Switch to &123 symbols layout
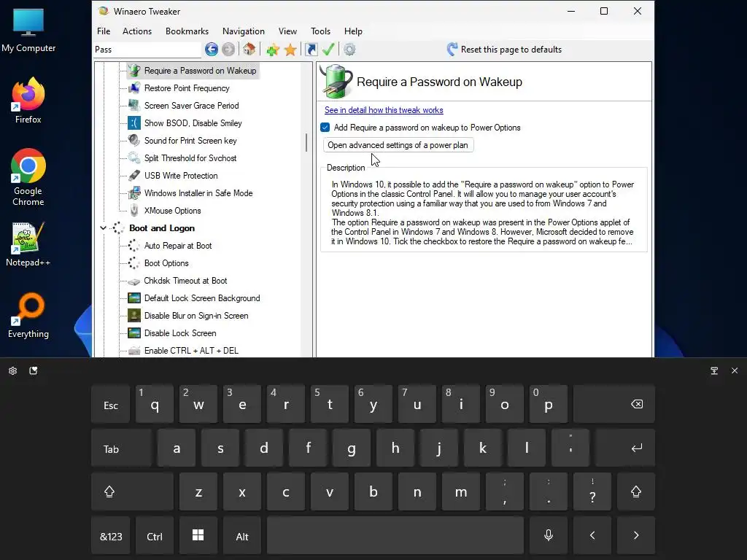The width and height of the screenshot is (747, 560). (x=111, y=535)
